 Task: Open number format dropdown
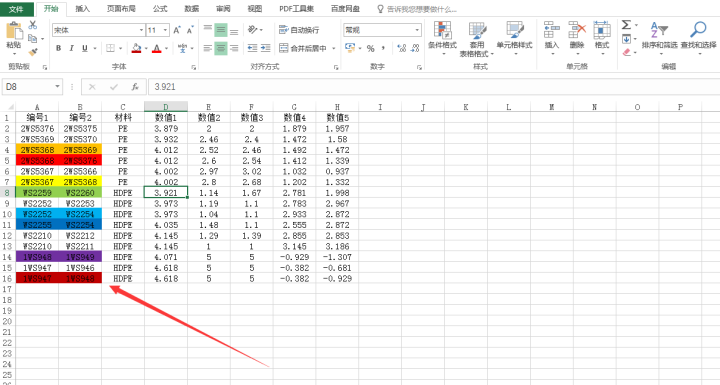click(417, 30)
